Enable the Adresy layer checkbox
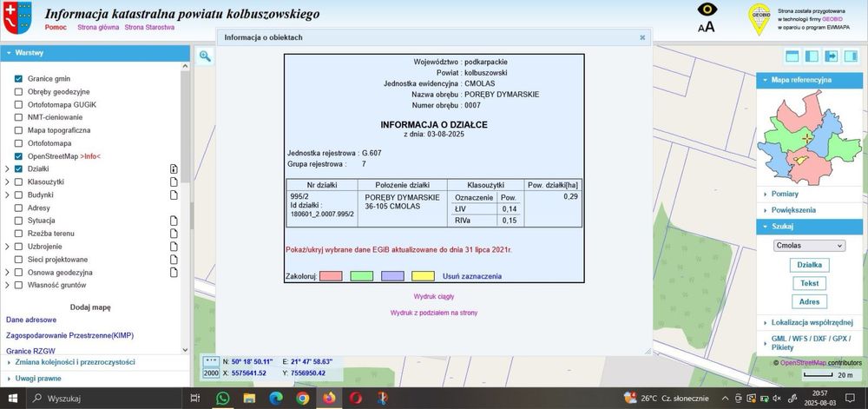This screenshot has height=409, width=868. [18, 208]
